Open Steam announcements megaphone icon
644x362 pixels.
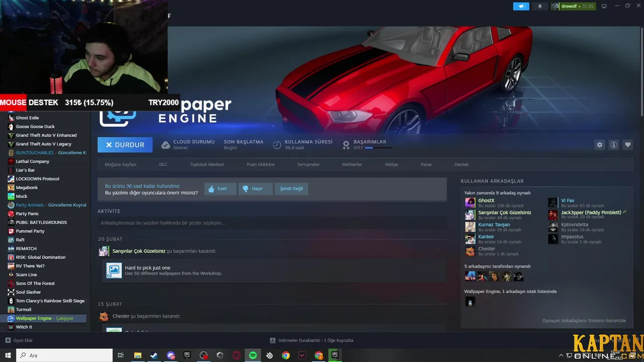click(x=521, y=6)
